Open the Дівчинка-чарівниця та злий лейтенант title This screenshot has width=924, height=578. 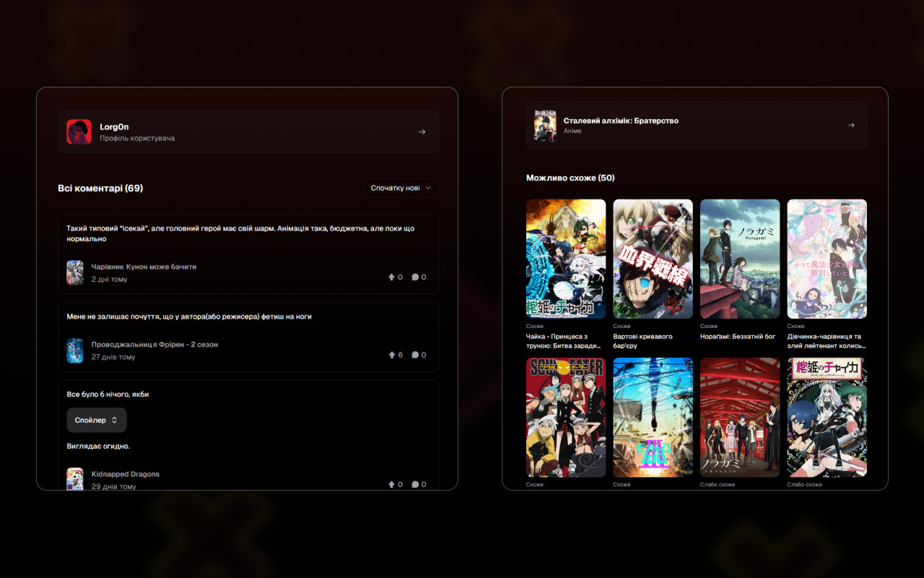pos(827,341)
